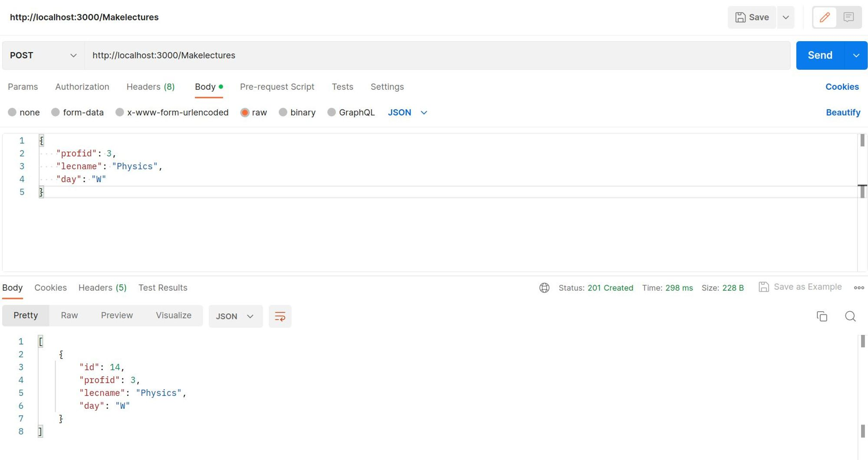The width and height of the screenshot is (868, 460).
Task: Send the request
Action: coord(820,56)
